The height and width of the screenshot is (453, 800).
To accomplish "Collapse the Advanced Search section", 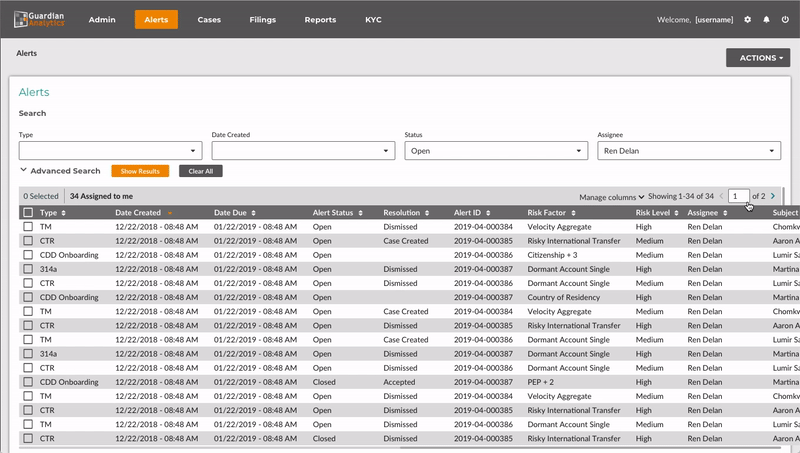I will [x=60, y=171].
